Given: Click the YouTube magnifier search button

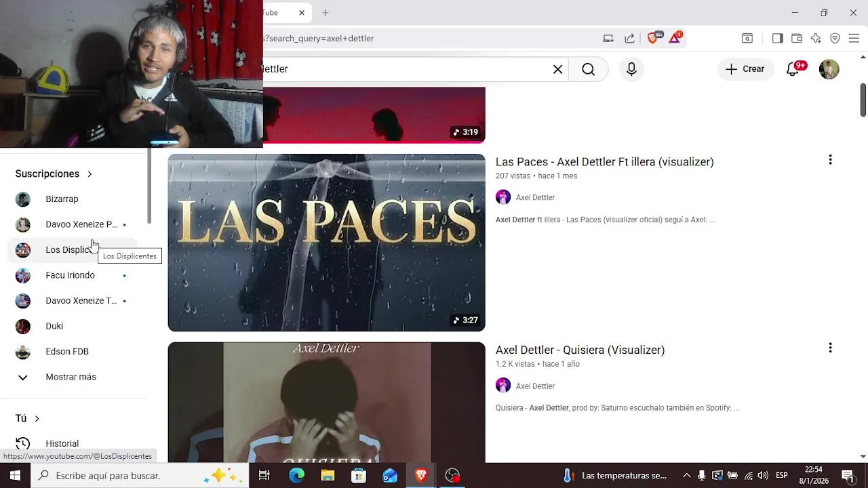Looking at the screenshot, I should (588, 69).
